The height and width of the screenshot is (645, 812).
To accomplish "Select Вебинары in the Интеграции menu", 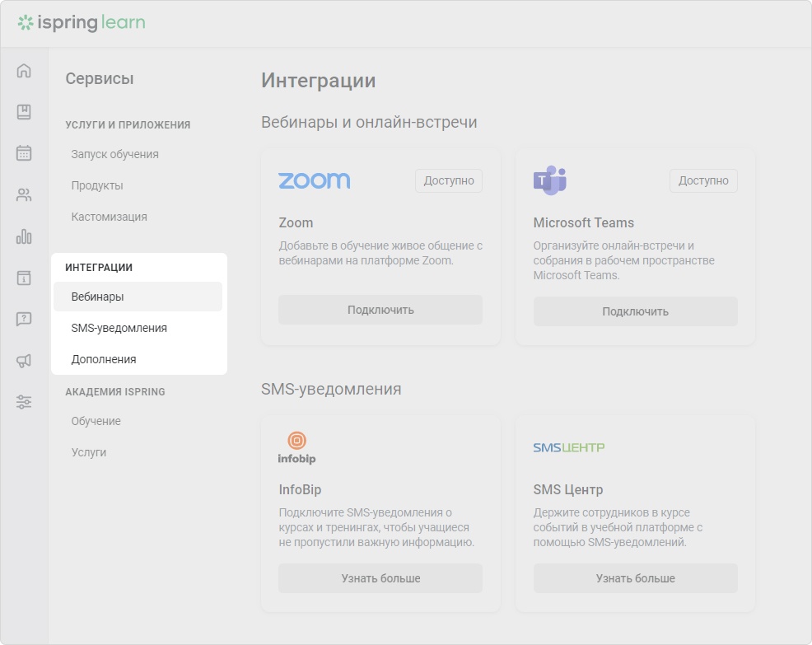I will click(138, 297).
